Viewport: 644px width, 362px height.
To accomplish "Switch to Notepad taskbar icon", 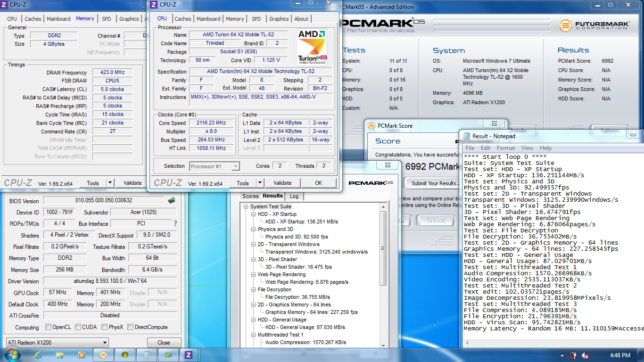I will 147,355.
